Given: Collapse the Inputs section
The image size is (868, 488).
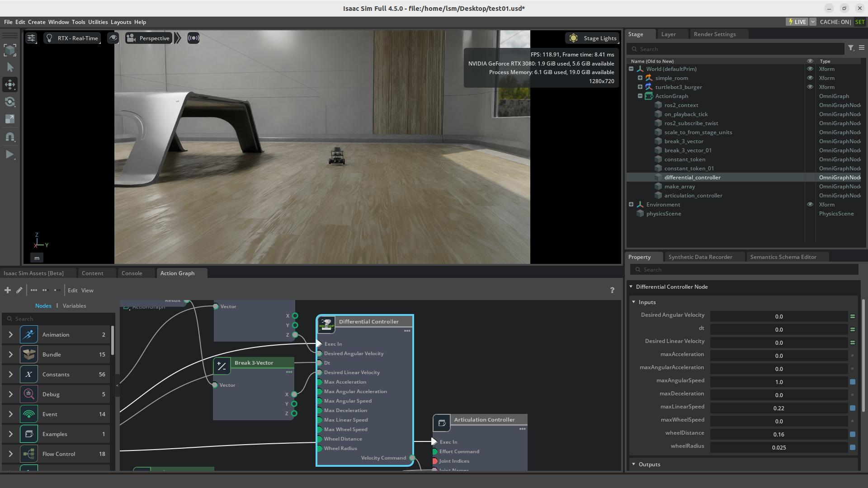Looking at the screenshot, I should click(633, 302).
